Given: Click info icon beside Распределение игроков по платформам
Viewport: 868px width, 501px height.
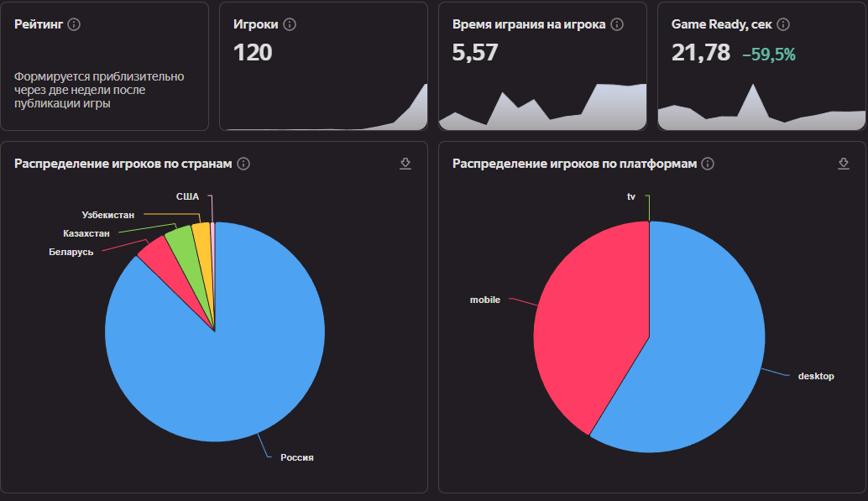Looking at the screenshot, I should click(x=708, y=164).
